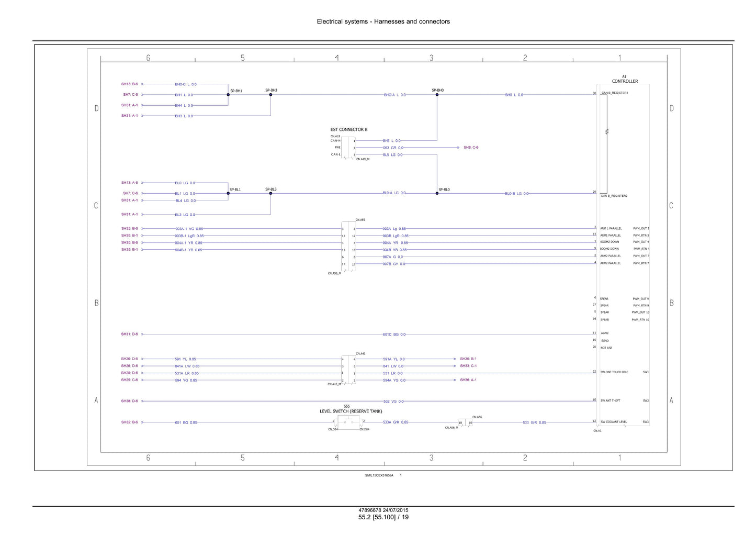Click the page header title text
This screenshot has height=535, width=756.
(x=383, y=21)
